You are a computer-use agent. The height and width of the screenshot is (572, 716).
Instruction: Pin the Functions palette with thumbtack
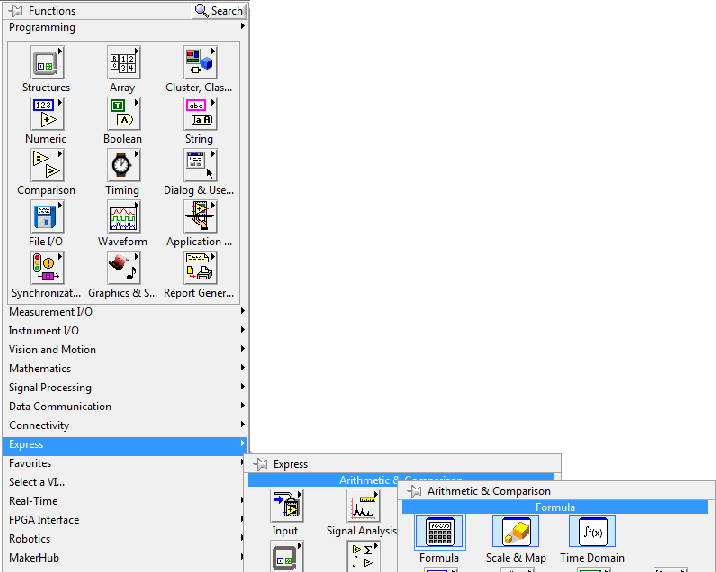[x=15, y=10]
